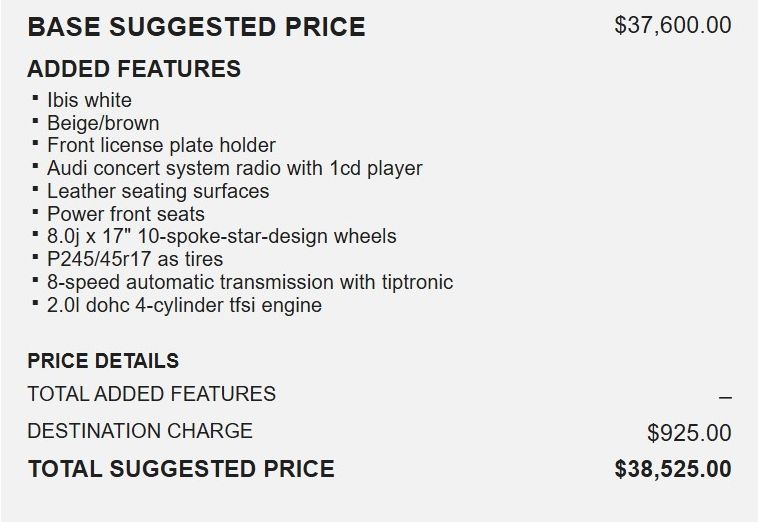The height and width of the screenshot is (522, 758).
Task: Select the Leather seating surfaces item
Action: tap(158, 191)
